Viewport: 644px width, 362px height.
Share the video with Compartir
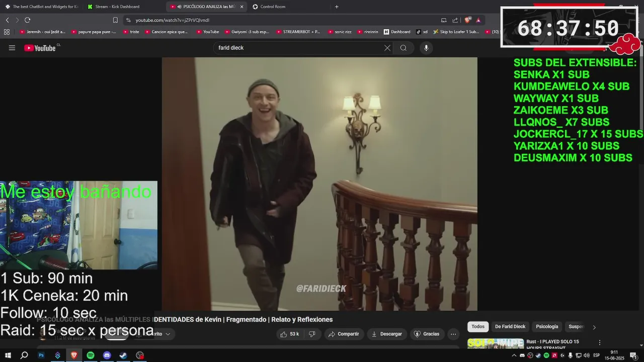tap(344, 334)
